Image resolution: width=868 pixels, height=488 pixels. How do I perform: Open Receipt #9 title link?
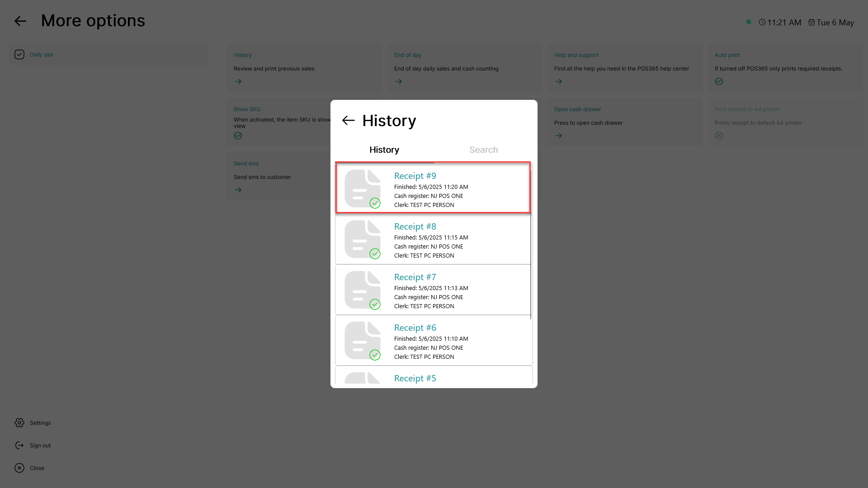(415, 176)
